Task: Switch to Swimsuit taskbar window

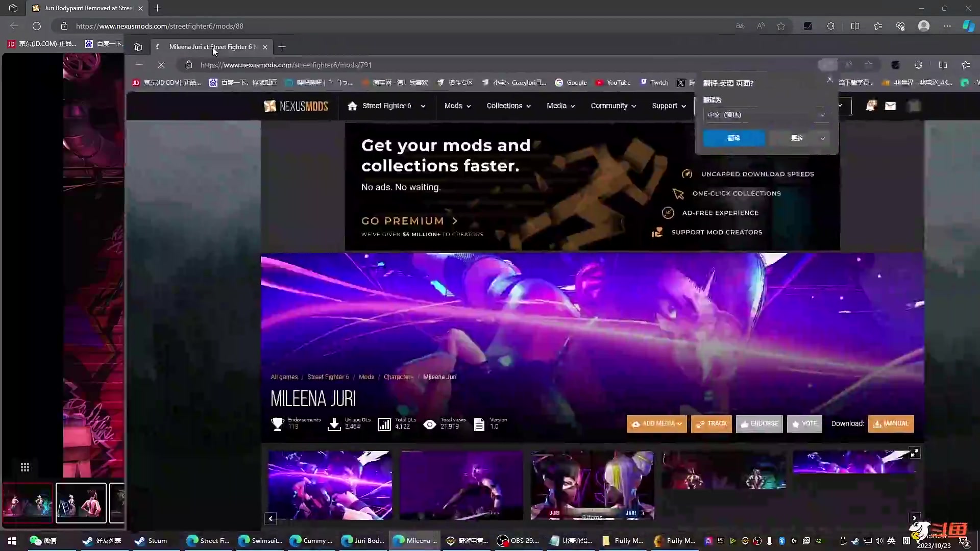Action: [260, 540]
